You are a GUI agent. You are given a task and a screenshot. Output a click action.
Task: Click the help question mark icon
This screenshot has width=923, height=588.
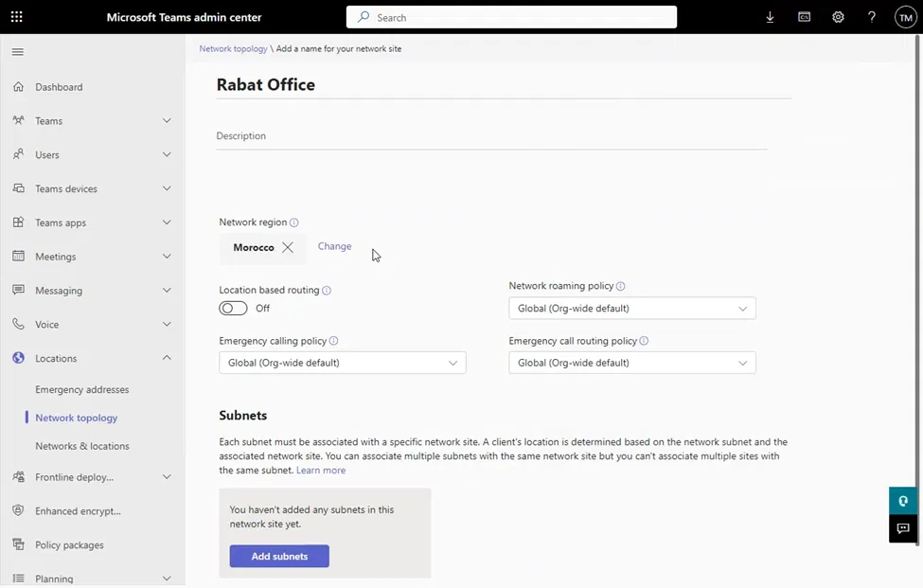point(872,17)
